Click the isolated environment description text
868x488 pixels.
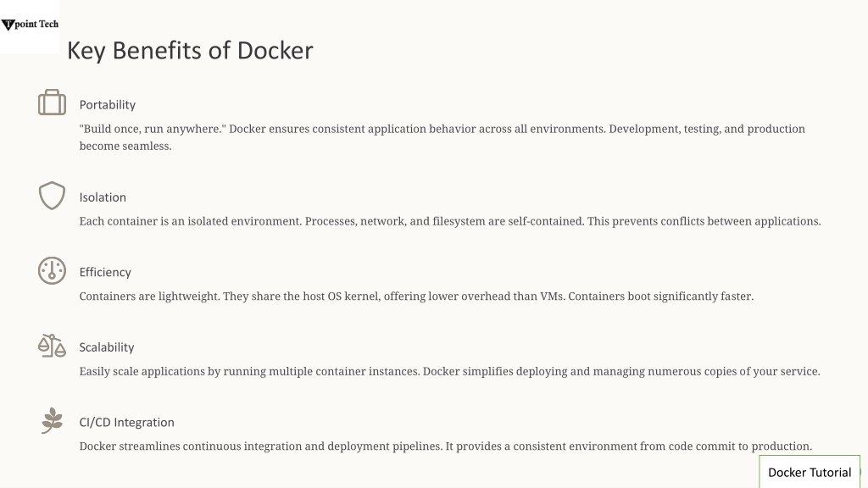click(450, 221)
